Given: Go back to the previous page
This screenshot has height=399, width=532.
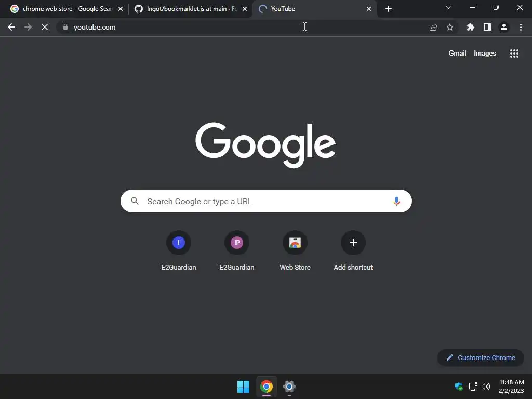Looking at the screenshot, I should (x=11, y=27).
